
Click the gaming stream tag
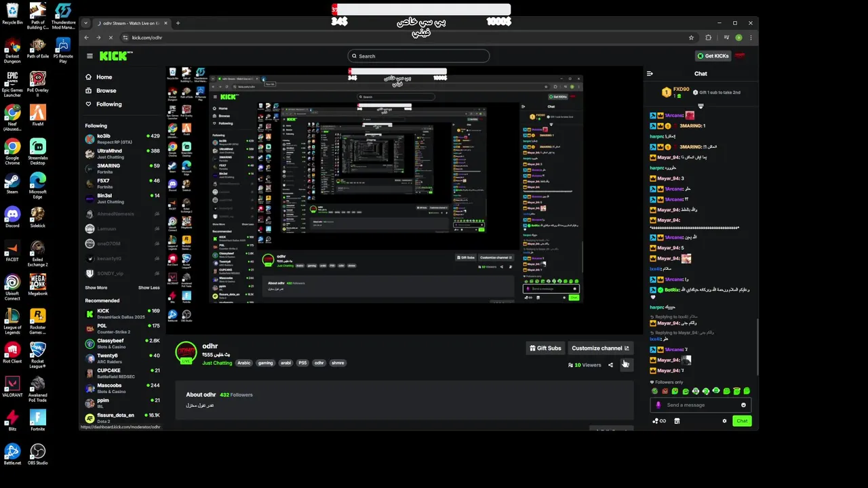click(x=265, y=363)
